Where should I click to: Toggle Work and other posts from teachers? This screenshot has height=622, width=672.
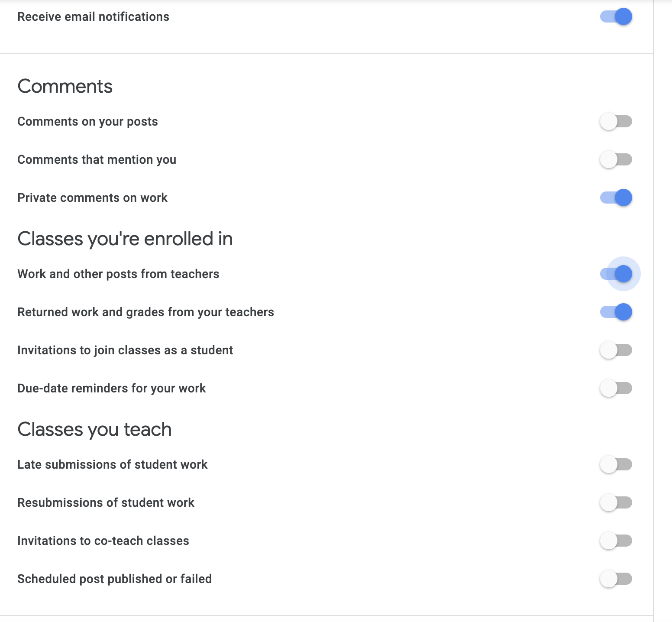[616, 274]
